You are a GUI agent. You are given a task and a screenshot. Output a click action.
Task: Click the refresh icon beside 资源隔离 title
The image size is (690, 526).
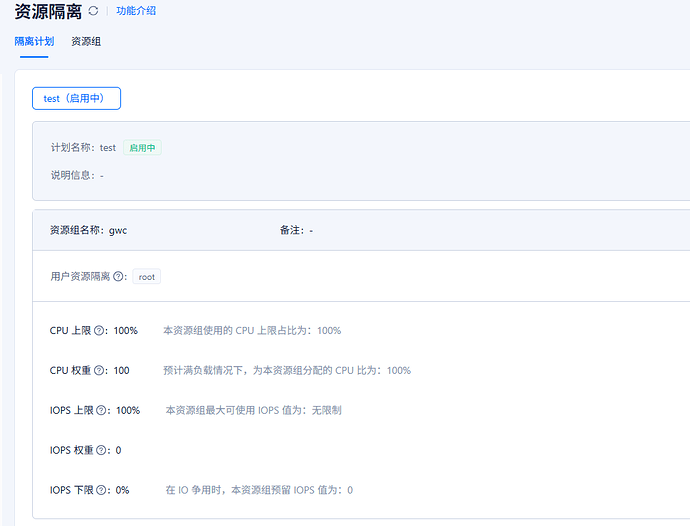(93, 11)
